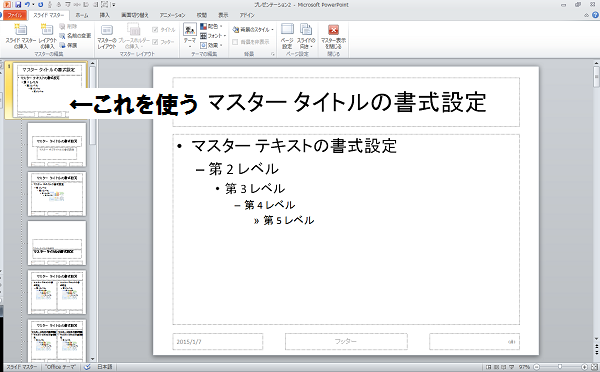
Task: Click マスター表示を閉じる button
Action: pos(333,36)
